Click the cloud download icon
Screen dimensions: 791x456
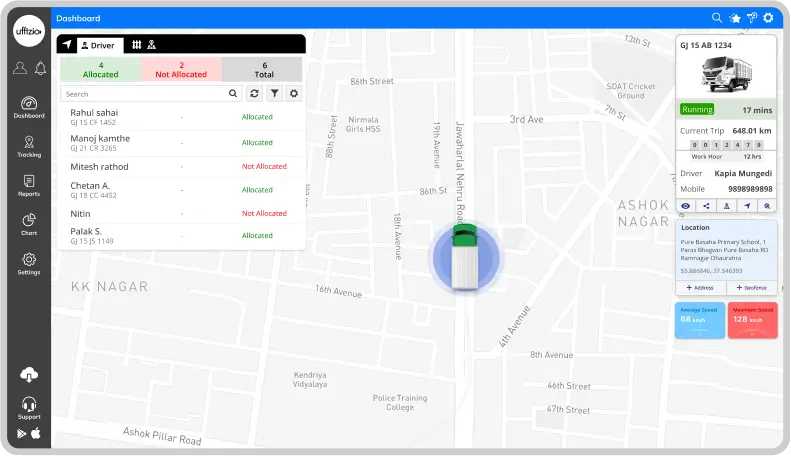[x=29, y=375]
